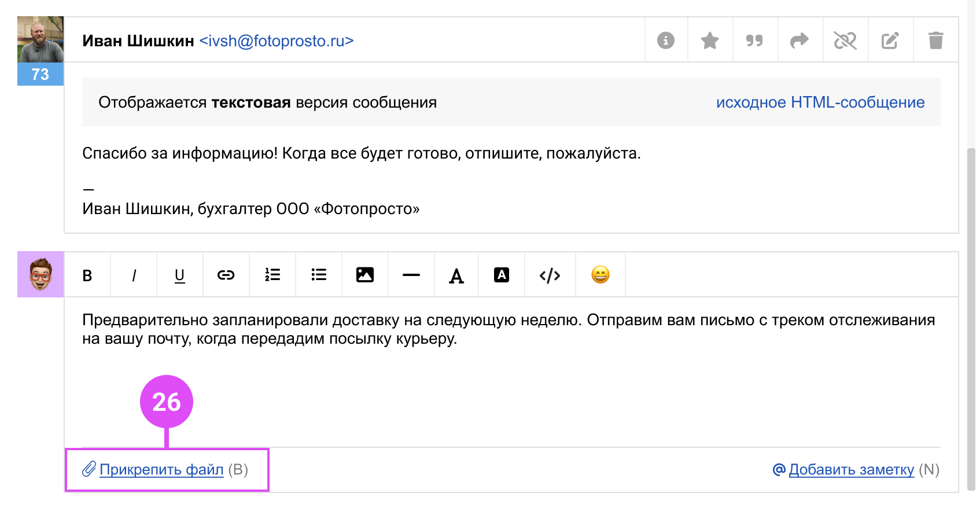Screen dimensions: 980x515
Task: Click the unlink chain icon
Action: [x=845, y=41]
